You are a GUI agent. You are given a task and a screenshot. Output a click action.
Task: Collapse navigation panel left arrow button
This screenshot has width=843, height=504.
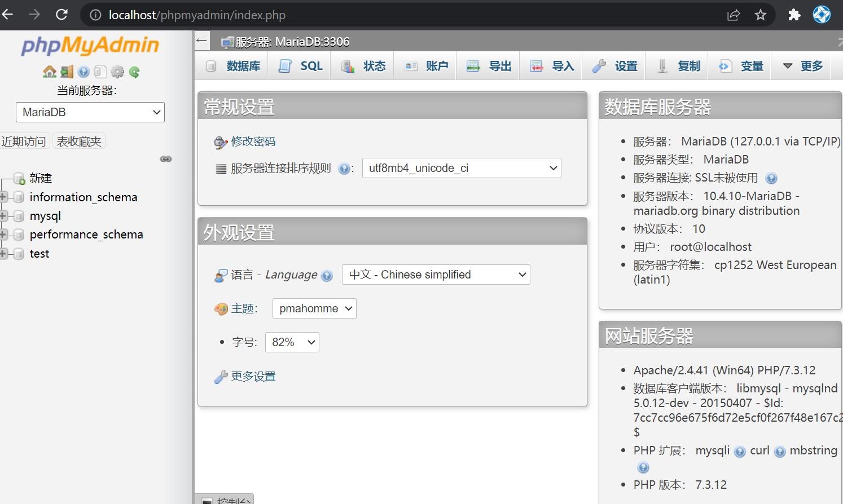201,41
